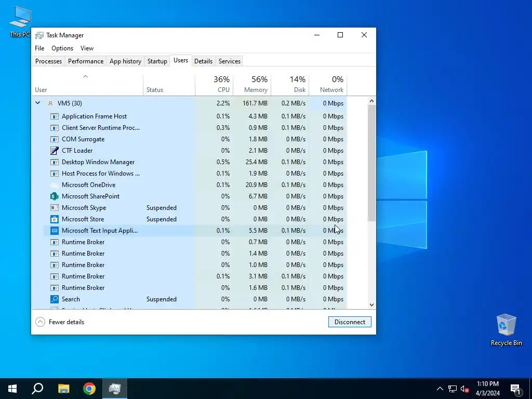
Task: Switch to the App history tab
Action: pyautogui.click(x=125, y=61)
